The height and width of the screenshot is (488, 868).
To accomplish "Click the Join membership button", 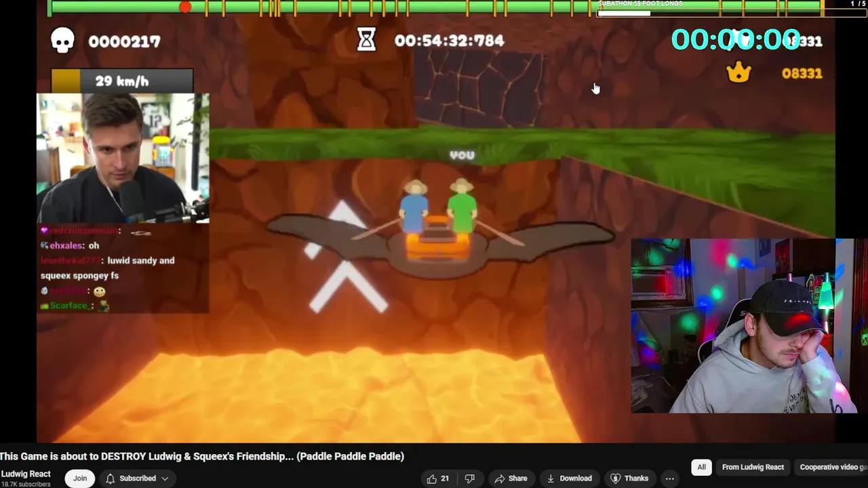I will [x=80, y=479].
